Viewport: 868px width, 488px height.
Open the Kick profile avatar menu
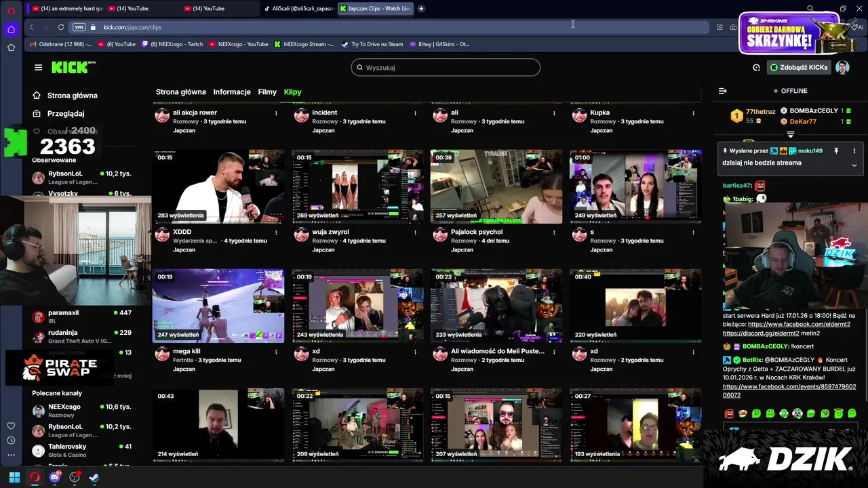tap(842, 67)
